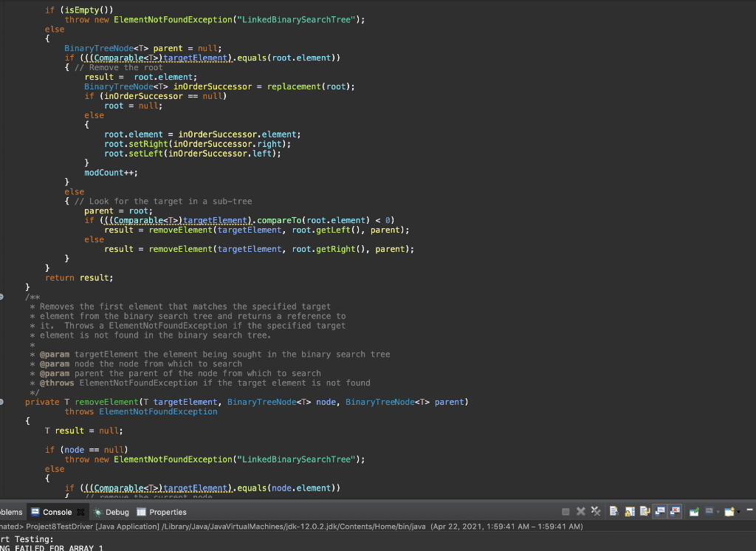This screenshot has width=756, height=551.
Task: Toggle Show Console on standard output change
Action: click(x=659, y=511)
